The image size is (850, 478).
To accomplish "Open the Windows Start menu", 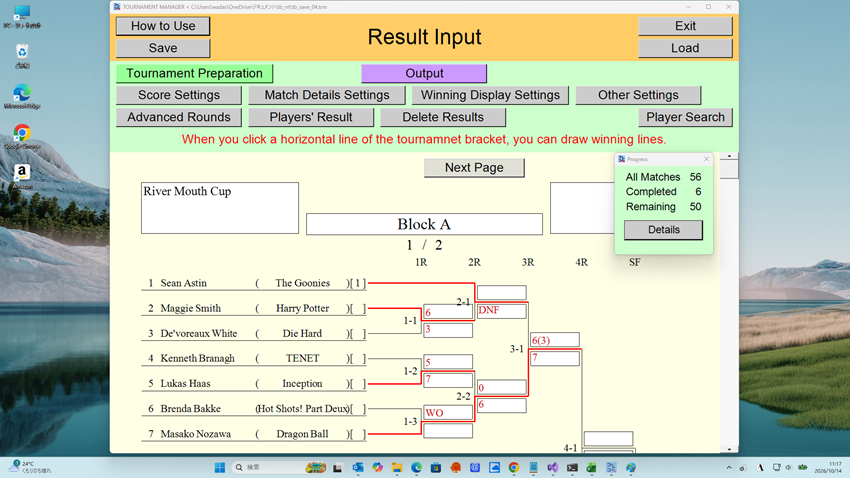I will pyautogui.click(x=220, y=468).
